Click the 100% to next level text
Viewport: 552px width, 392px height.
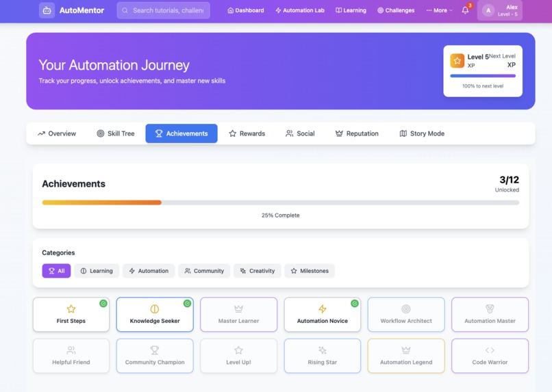coord(483,86)
